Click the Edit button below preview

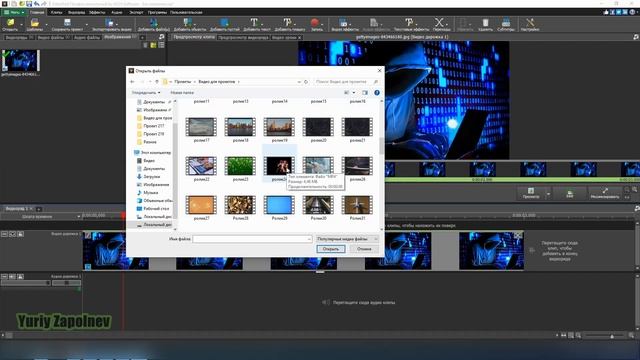pos(569,193)
